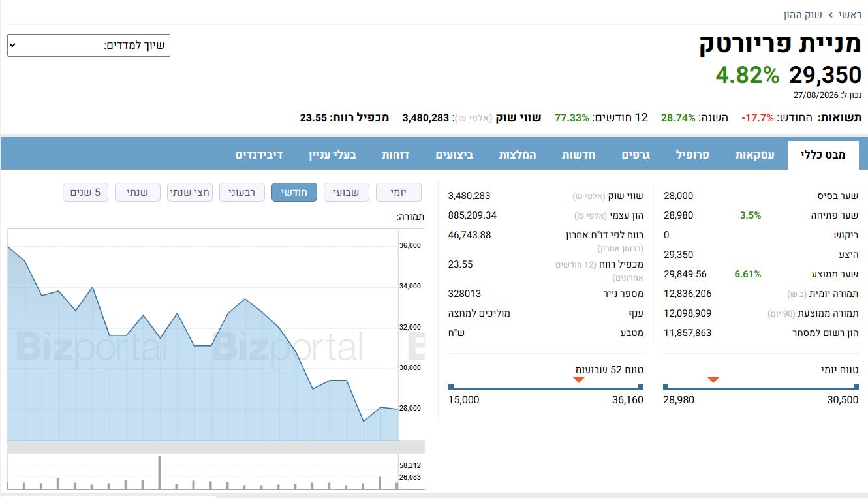Click the 90-day average turnover 12,098,909

688,313
